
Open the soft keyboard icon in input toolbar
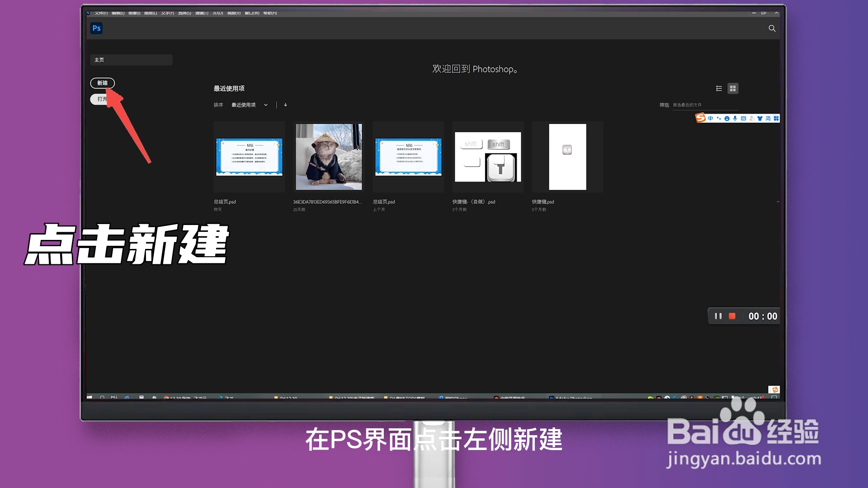tap(743, 118)
